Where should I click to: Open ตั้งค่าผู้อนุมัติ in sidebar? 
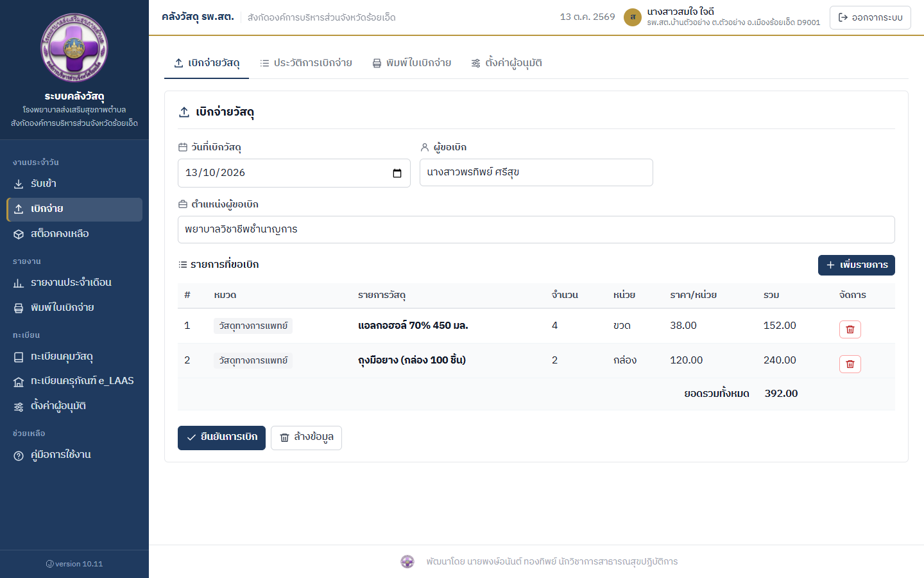(74, 406)
